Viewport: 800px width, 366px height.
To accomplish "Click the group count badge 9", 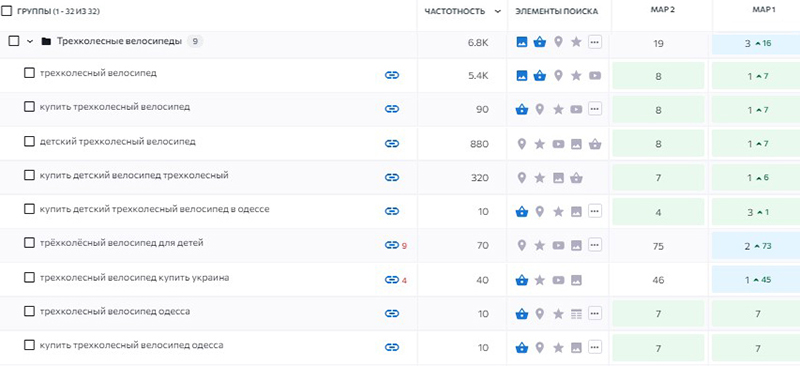I will tap(195, 41).
